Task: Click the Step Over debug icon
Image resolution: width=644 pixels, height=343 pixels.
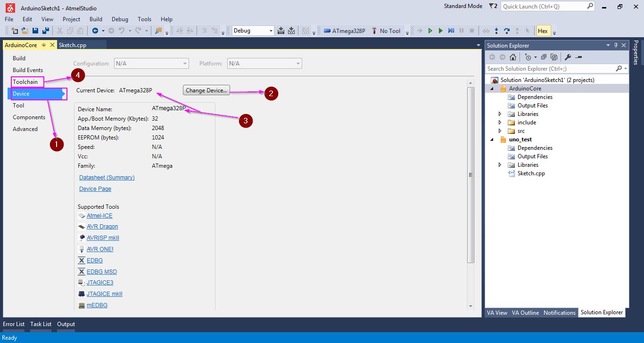Action: click(507, 31)
